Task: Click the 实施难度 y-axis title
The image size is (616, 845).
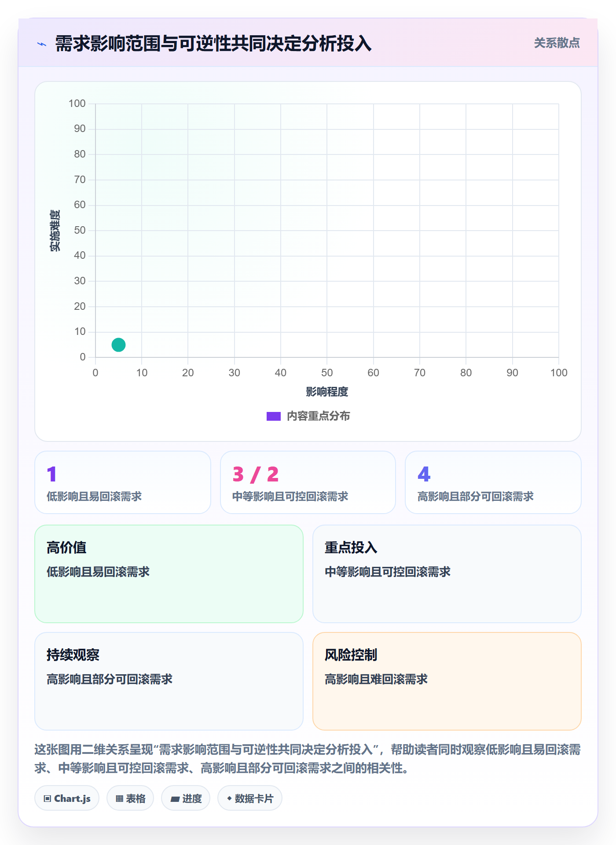Action: tap(55, 231)
